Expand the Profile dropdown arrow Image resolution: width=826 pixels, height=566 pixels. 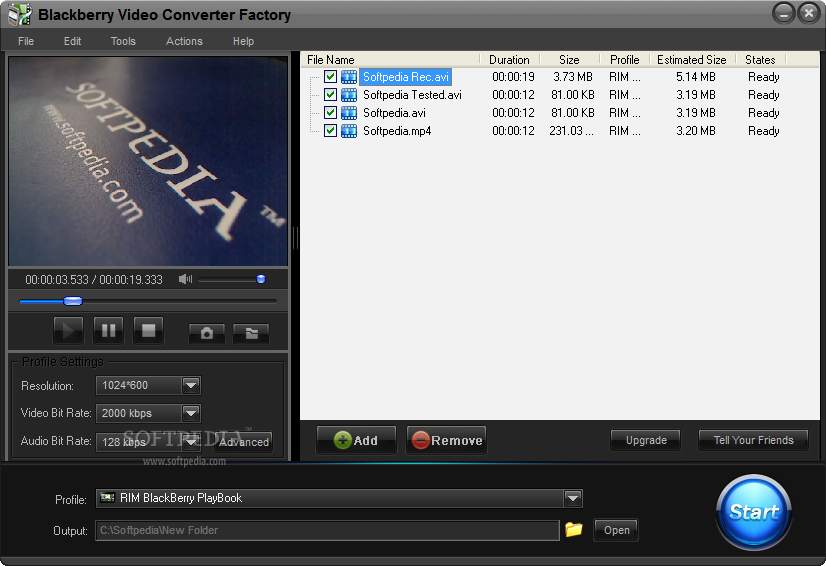(573, 497)
